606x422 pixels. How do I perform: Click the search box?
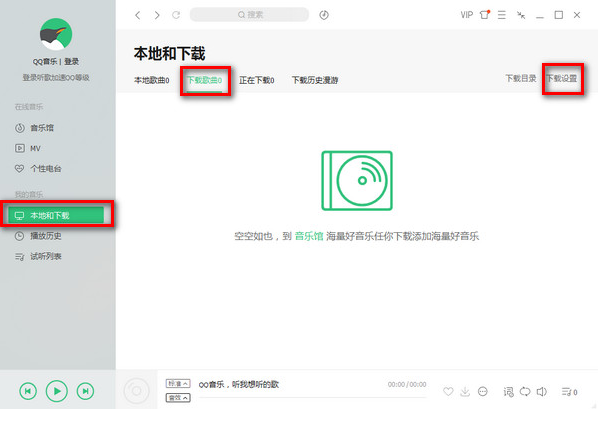[249, 15]
